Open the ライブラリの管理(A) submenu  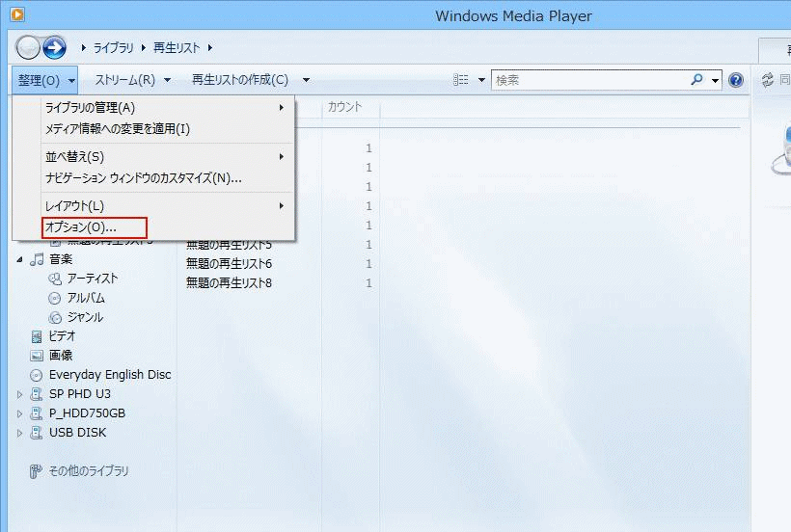168,108
